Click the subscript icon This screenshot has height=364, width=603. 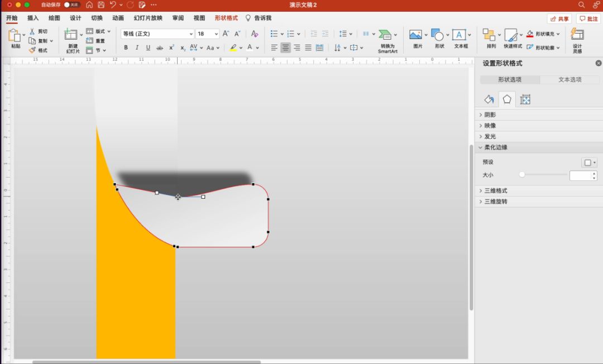click(x=183, y=47)
